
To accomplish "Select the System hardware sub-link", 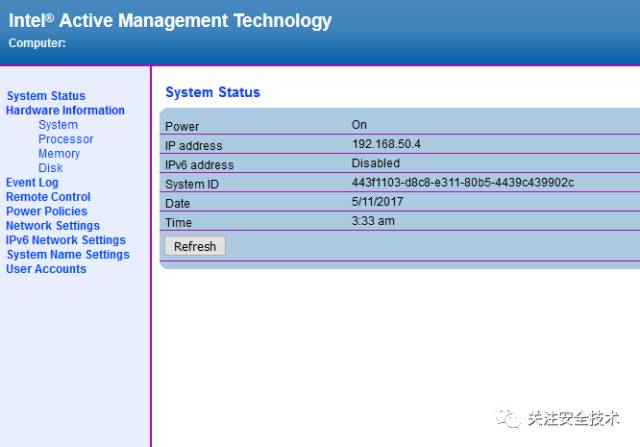I will (x=58, y=125).
